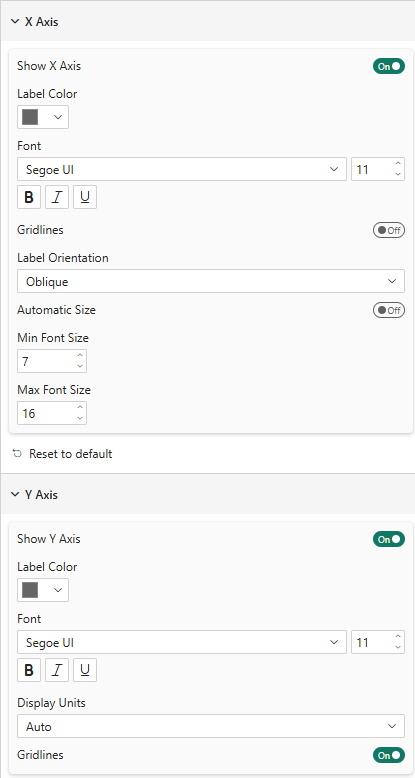Turn on Automatic Size
The height and width of the screenshot is (778, 415).
click(389, 310)
